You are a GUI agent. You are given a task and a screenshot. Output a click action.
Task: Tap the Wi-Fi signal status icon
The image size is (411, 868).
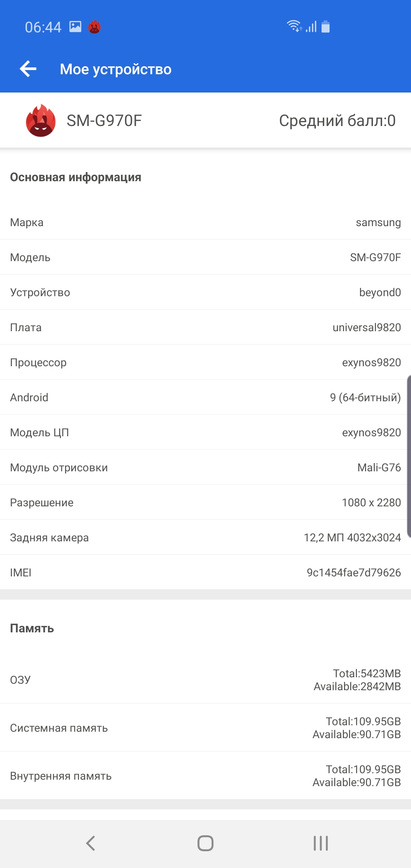[294, 26]
